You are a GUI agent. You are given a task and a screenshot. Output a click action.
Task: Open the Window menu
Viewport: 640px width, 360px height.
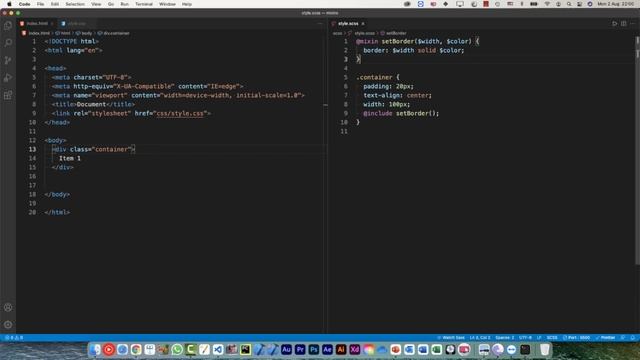coord(167,4)
